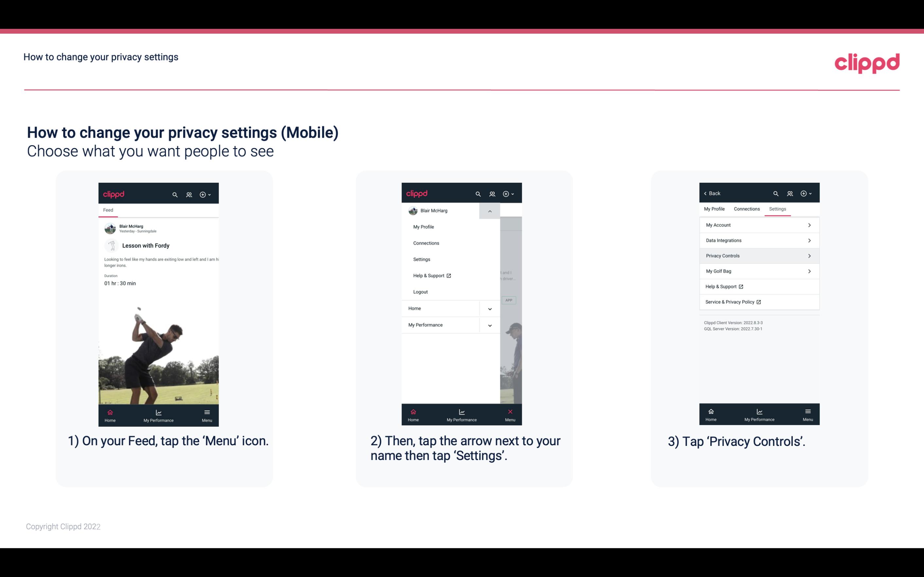Screen dimensions: 924x577
Task: Tap Help & Support menu item
Action: (431, 275)
